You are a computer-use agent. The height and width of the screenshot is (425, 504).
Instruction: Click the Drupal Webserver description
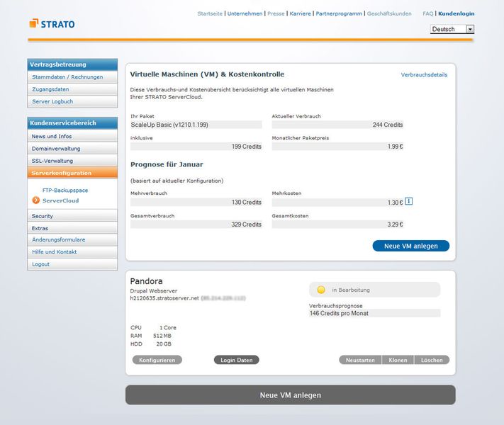pyautogui.click(x=154, y=290)
